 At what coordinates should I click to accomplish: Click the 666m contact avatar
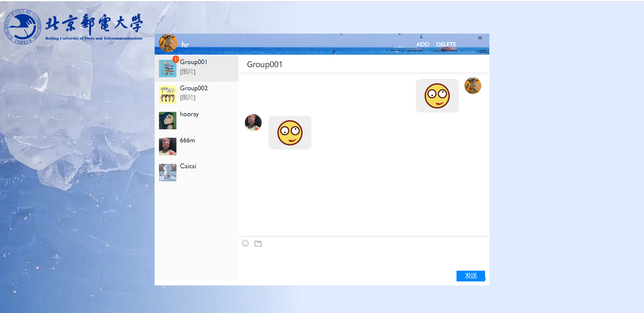click(x=167, y=146)
